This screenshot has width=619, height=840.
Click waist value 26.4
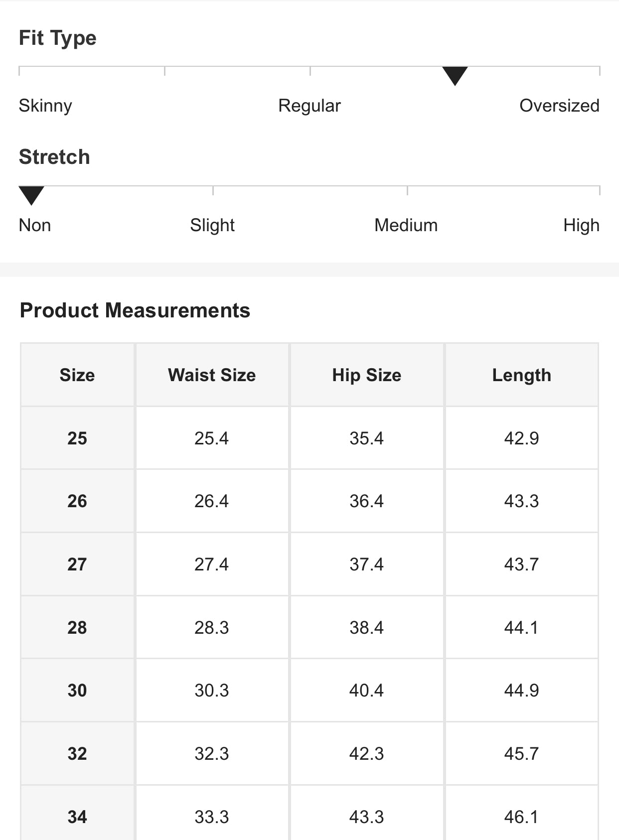pyautogui.click(x=211, y=501)
